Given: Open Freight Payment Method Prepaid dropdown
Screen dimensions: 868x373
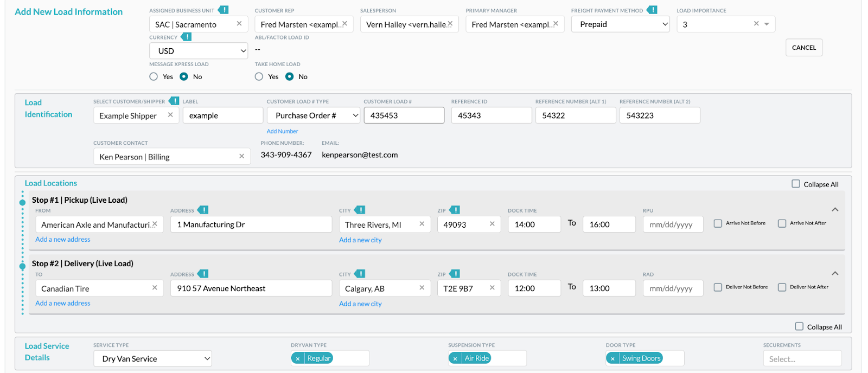Looking at the screenshot, I should tap(621, 24).
